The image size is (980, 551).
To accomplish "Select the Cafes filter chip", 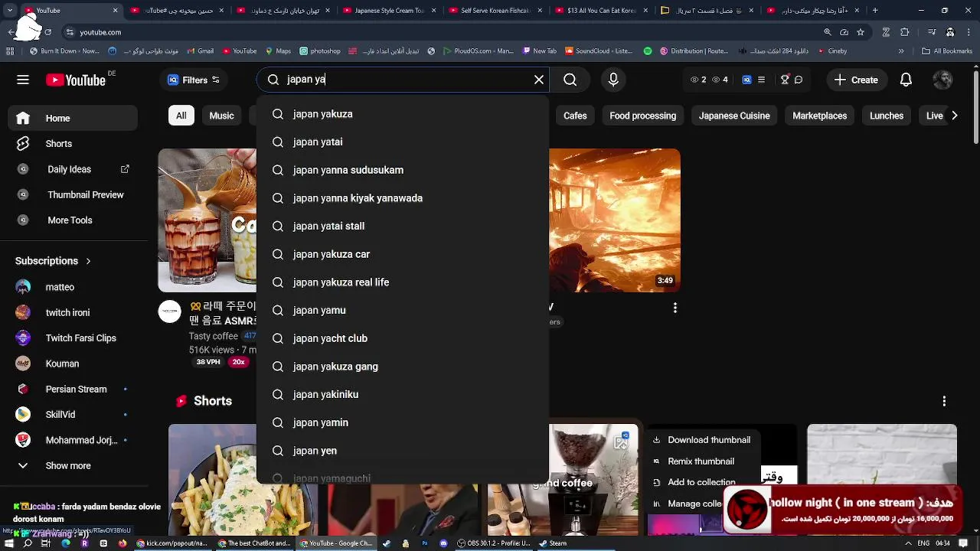I will [x=575, y=116].
